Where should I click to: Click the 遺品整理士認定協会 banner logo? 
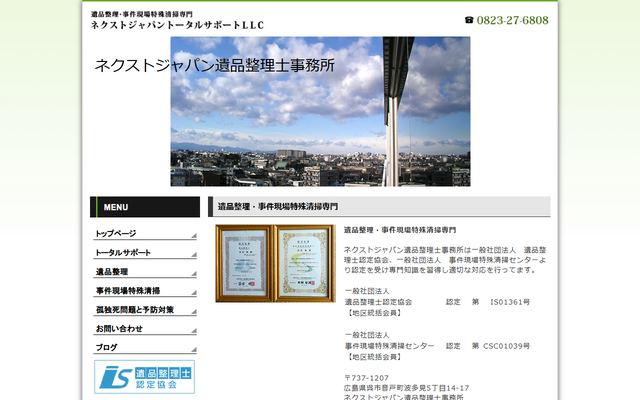pos(144,377)
